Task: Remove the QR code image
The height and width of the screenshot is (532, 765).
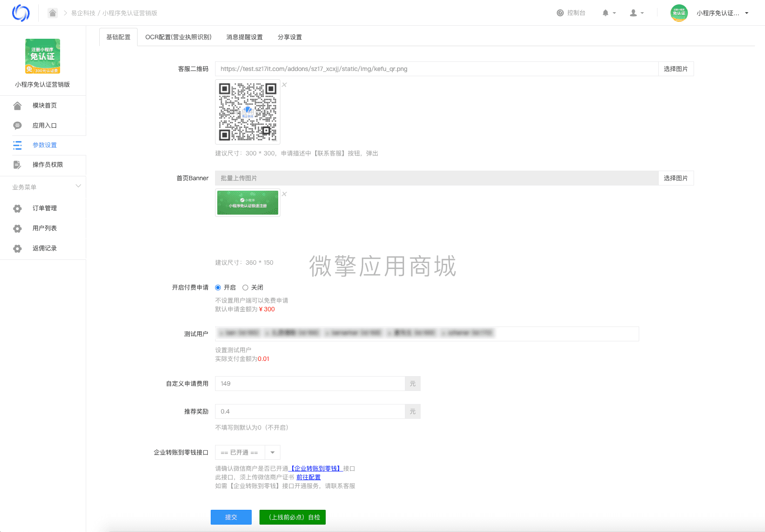Action: pos(284,85)
